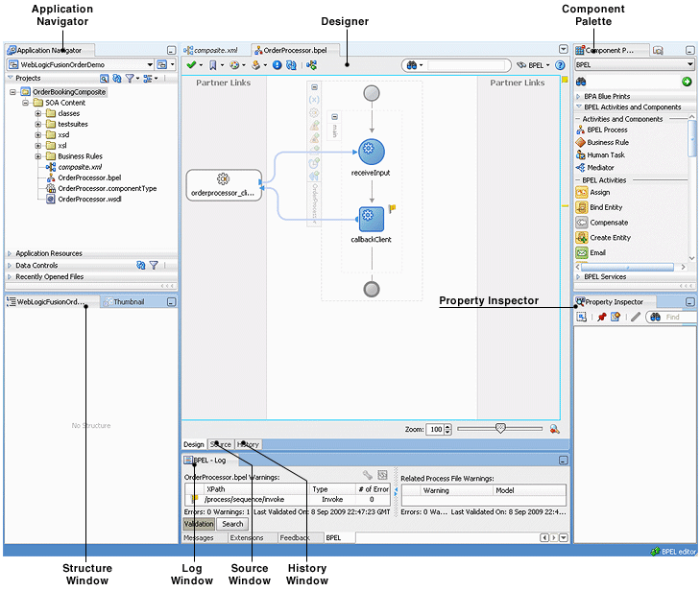
Task: Increase zoom value with stepper arrows
Action: pos(448,426)
